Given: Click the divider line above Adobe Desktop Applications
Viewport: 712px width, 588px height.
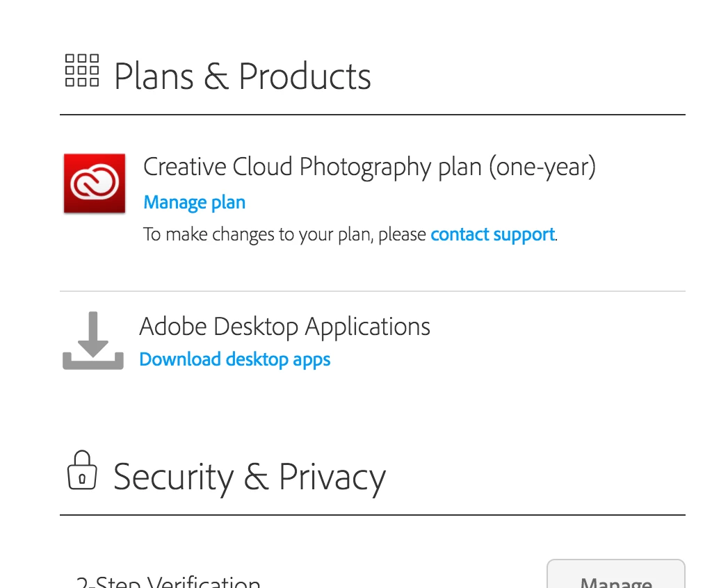Looking at the screenshot, I should [373, 291].
